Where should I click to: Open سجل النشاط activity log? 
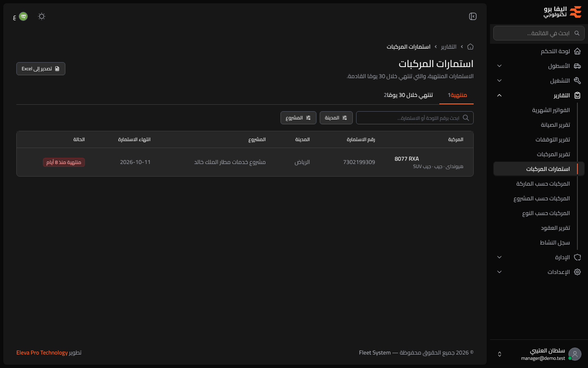coord(555,242)
